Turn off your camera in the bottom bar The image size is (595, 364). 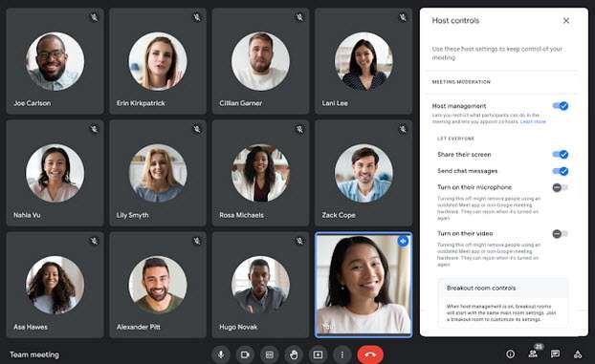pos(245,354)
